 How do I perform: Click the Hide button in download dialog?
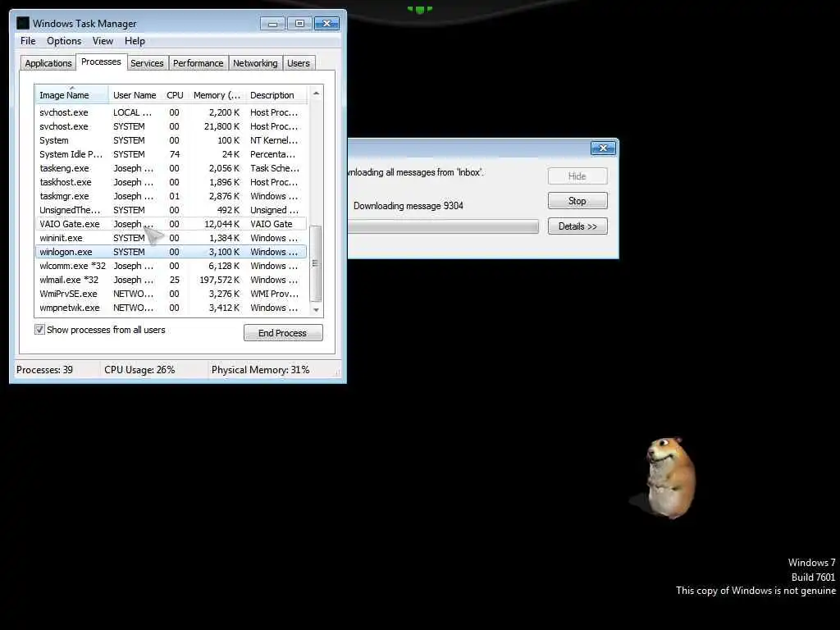pyautogui.click(x=577, y=176)
